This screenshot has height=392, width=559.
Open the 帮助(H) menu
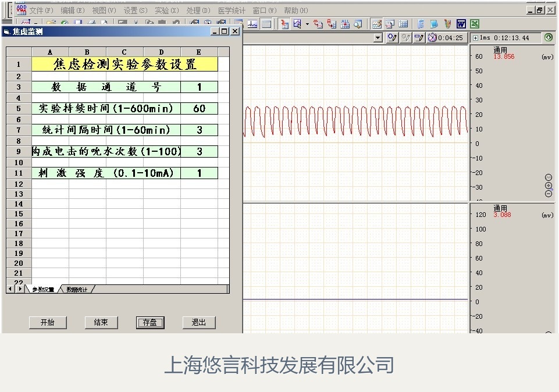(x=296, y=10)
